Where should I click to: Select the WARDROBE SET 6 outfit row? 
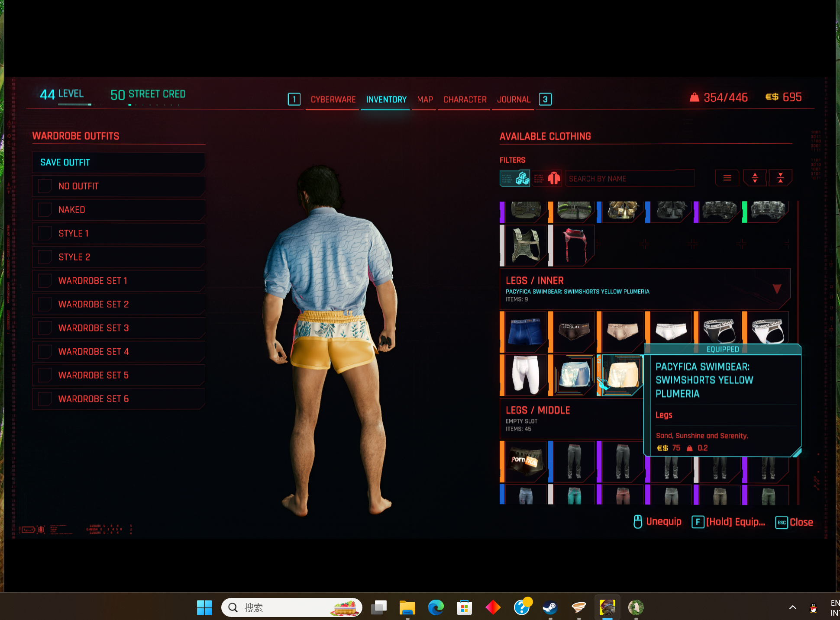118,399
